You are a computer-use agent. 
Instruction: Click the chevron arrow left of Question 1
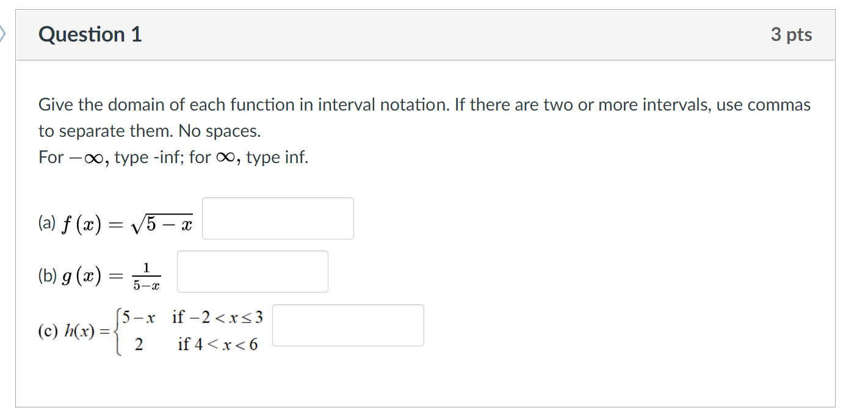point(3,34)
